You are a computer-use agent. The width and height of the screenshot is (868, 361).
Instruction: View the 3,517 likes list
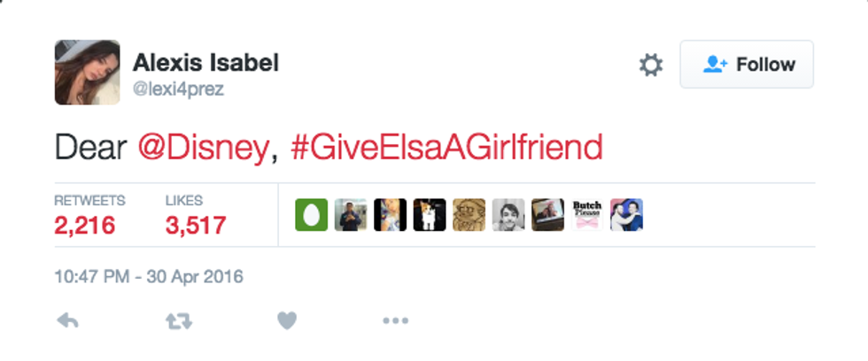pos(195,226)
